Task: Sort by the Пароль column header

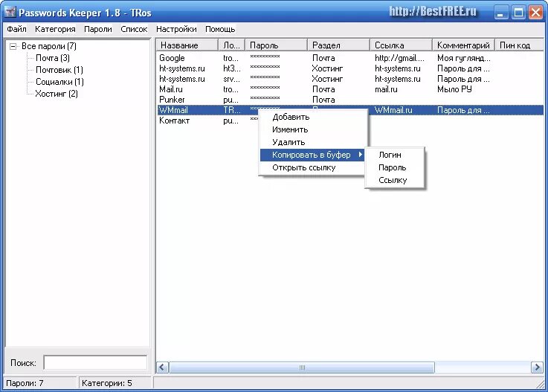Action: pyautogui.click(x=276, y=45)
